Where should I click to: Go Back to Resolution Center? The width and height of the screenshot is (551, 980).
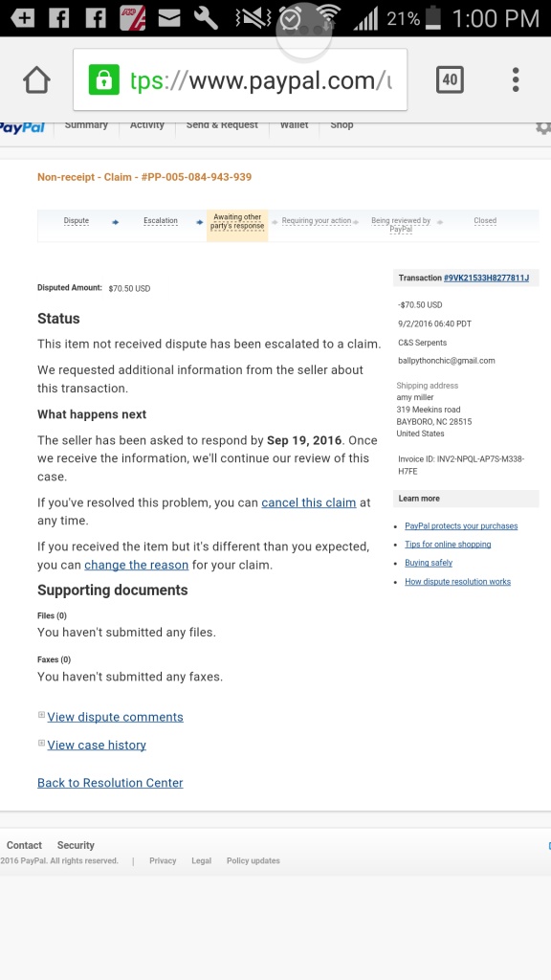110,783
